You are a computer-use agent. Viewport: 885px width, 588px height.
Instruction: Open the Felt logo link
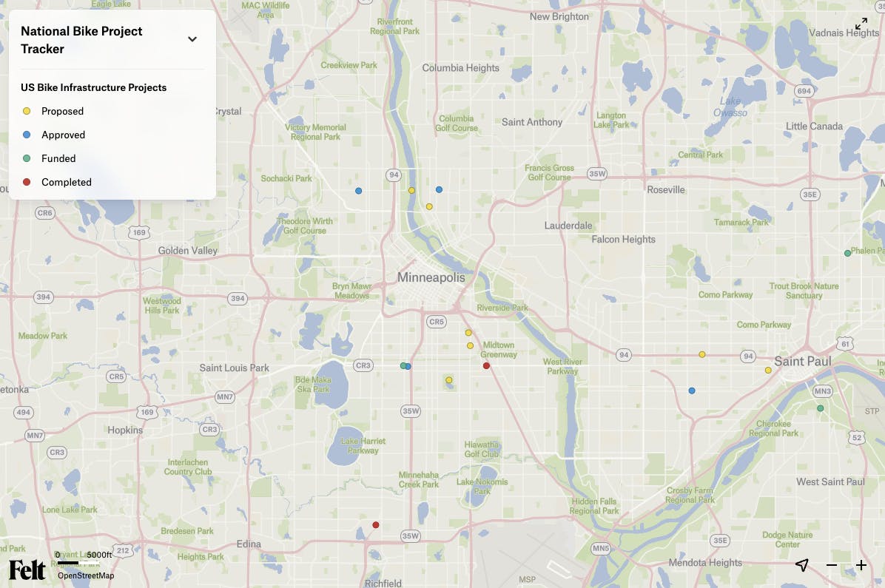(x=27, y=570)
